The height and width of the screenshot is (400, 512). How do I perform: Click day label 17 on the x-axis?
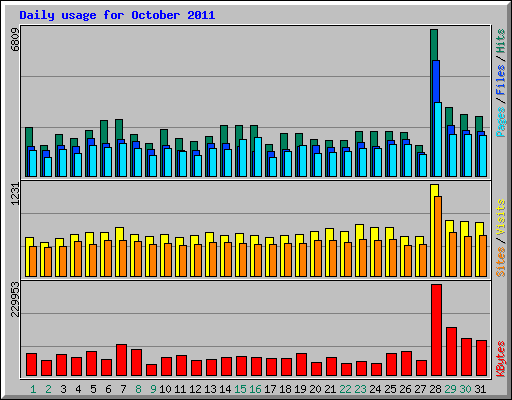[x=270, y=389]
